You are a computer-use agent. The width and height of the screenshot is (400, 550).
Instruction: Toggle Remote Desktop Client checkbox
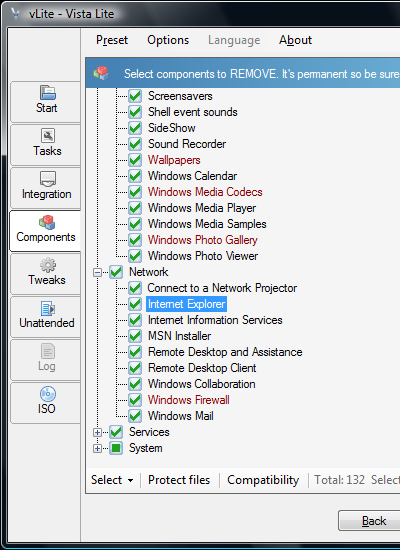135,368
